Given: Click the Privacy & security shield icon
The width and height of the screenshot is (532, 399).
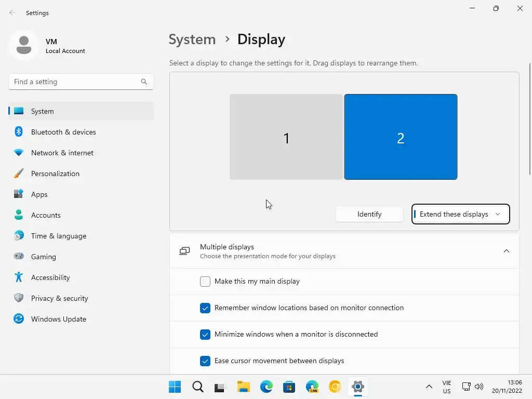Looking at the screenshot, I should [x=19, y=298].
